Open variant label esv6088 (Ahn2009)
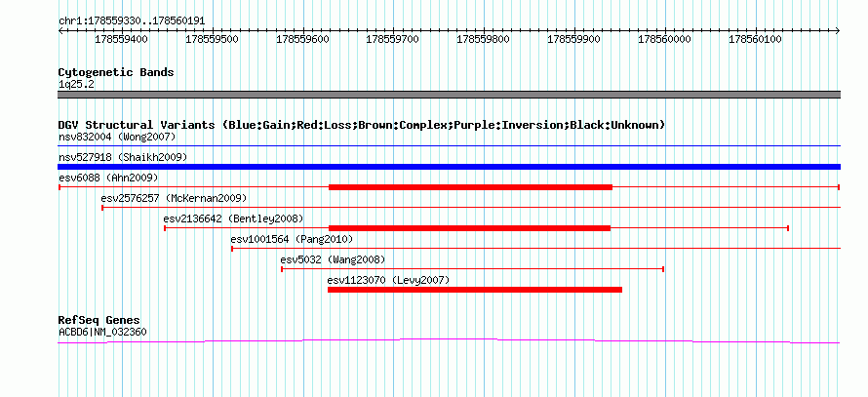 108,178
